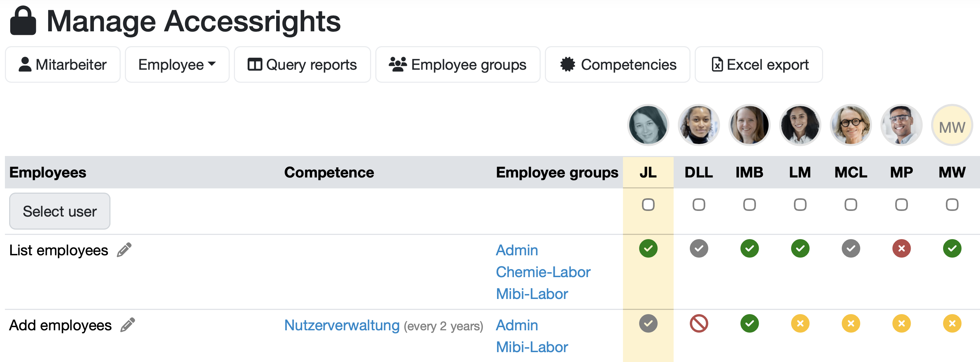Image resolution: width=980 pixels, height=362 pixels.
Task: Click red prohibited icon for DLL
Action: 699,324
